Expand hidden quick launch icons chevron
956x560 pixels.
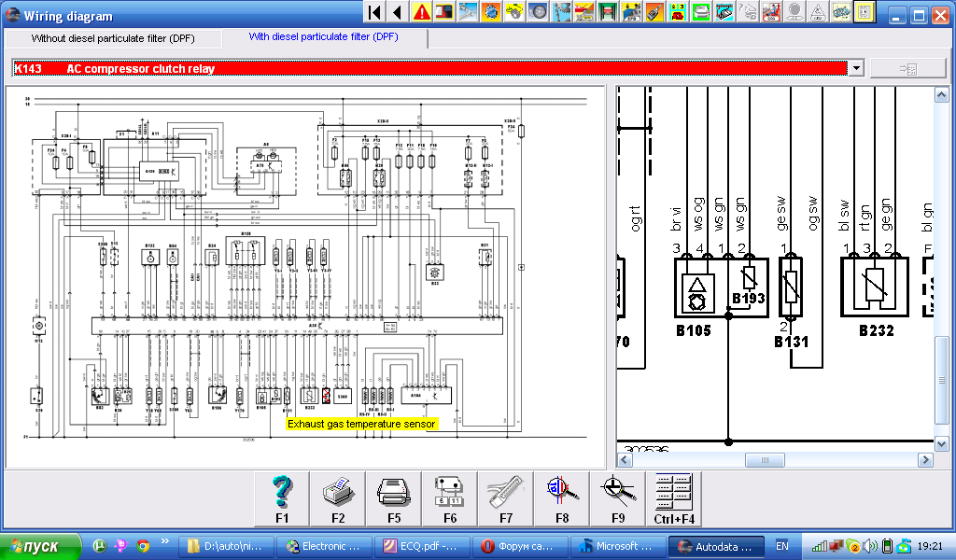pos(164,541)
